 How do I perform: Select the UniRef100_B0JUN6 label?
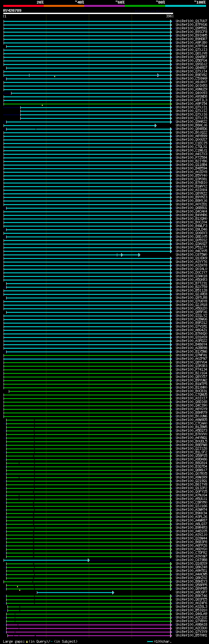191,416
